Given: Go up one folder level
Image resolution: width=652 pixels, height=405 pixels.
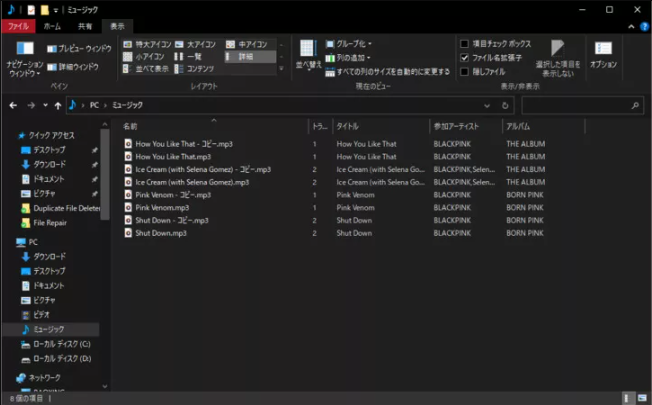Looking at the screenshot, I should (x=58, y=106).
